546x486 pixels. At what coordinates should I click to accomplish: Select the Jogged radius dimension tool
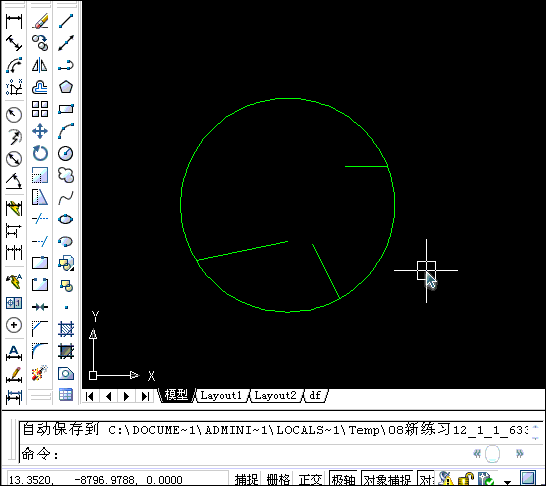pos(14,136)
